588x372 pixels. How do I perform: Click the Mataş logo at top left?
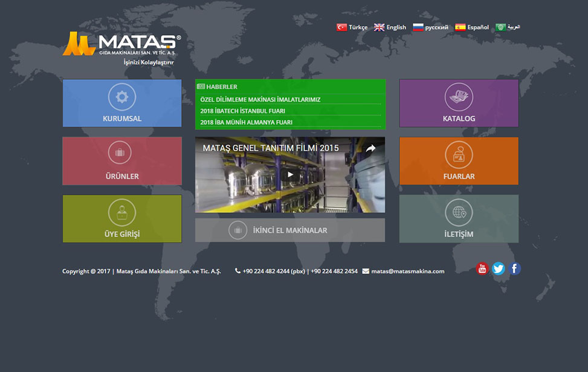click(x=121, y=44)
